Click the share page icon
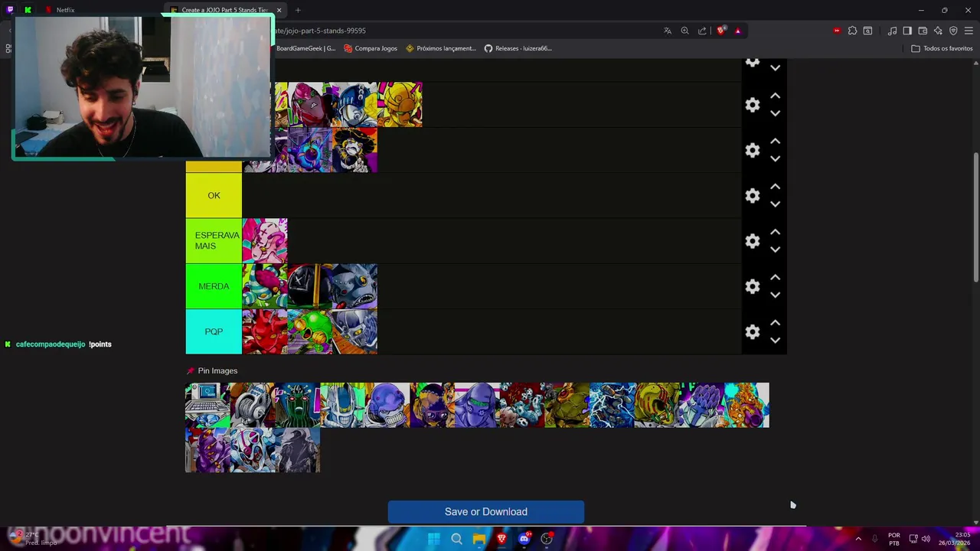The height and width of the screenshot is (551, 980). click(702, 31)
